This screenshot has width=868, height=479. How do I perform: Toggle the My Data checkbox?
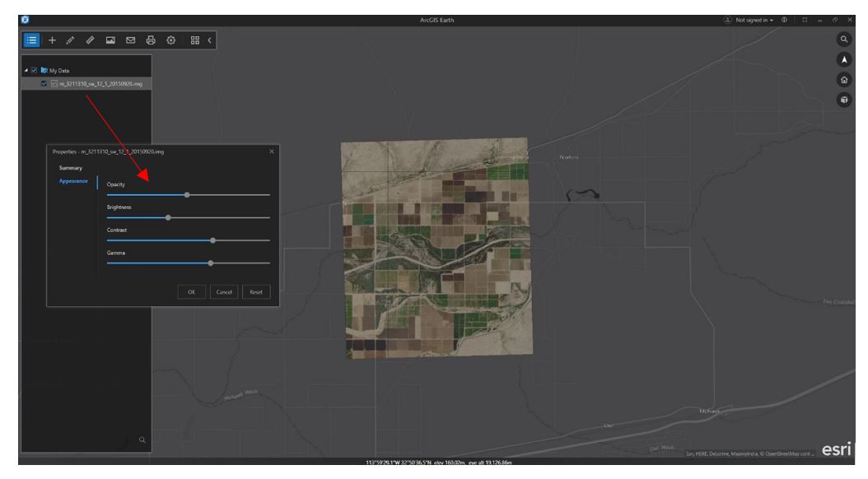pyautogui.click(x=34, y=71)
